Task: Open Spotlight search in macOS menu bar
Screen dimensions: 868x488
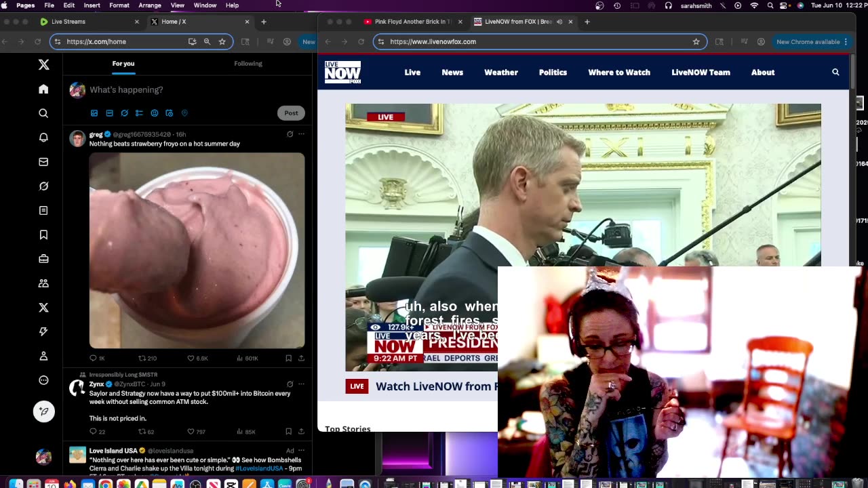Action: click(x=770, y=5)
